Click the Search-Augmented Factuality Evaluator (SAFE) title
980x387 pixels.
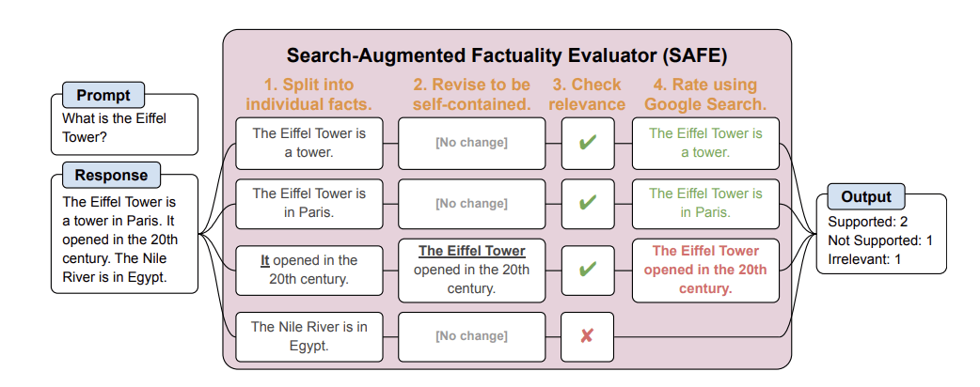pos(506,55)
